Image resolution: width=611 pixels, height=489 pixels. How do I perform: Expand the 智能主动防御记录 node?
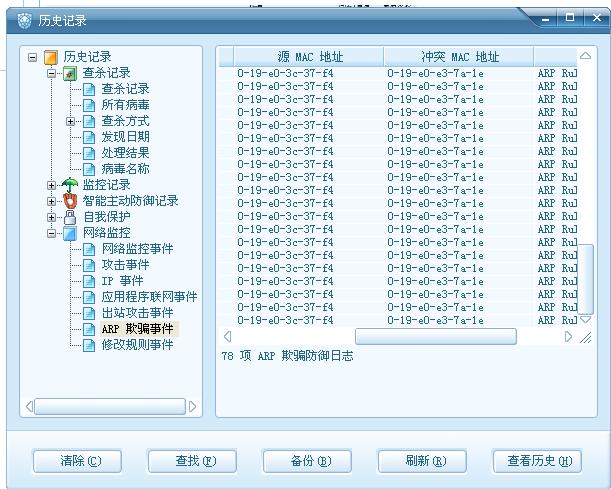51,201
